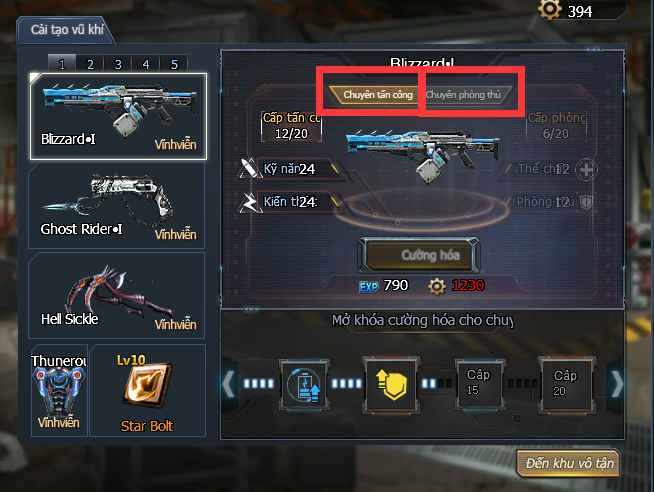
Task: Click the gear currency icon showing 394
Action: pyautogui.click(x=550, y=9)
